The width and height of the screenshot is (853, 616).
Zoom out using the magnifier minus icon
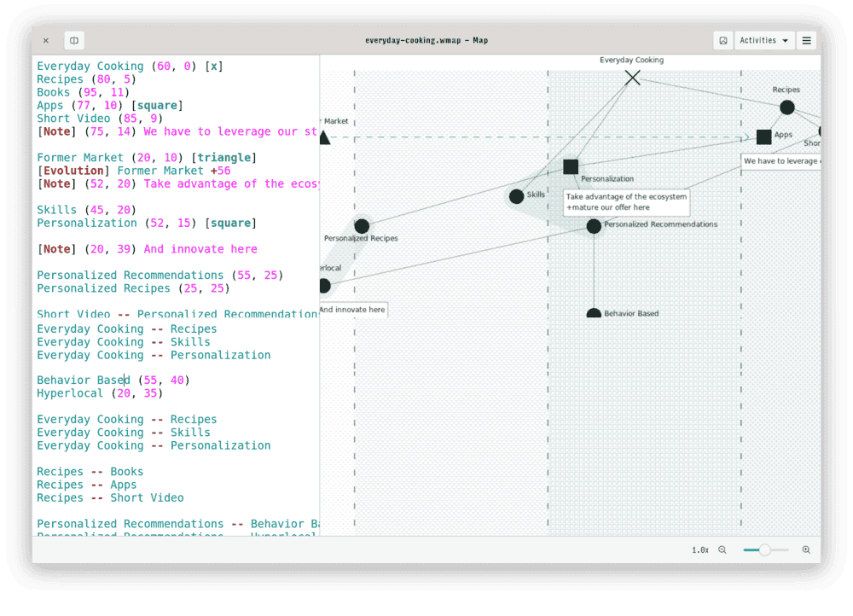722,549
